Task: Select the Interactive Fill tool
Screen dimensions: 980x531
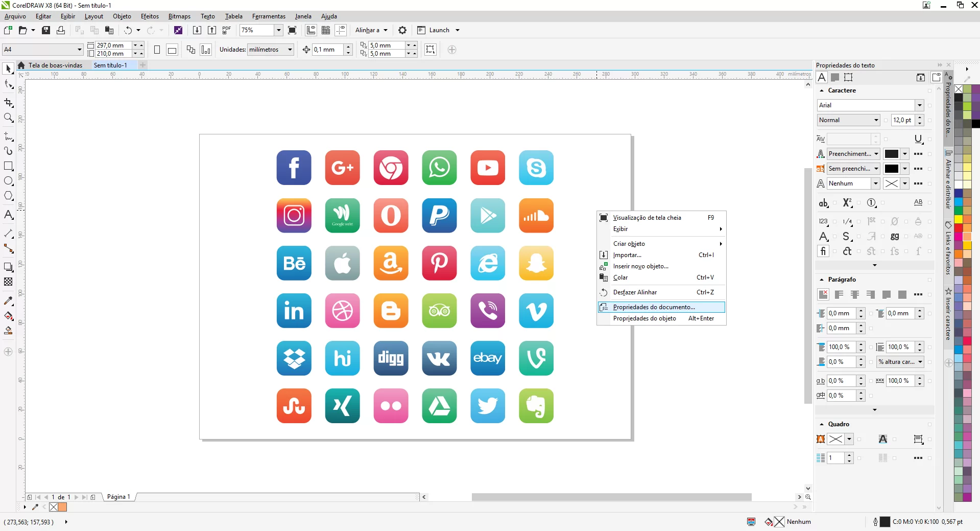Action: click(x=8, y=315)
